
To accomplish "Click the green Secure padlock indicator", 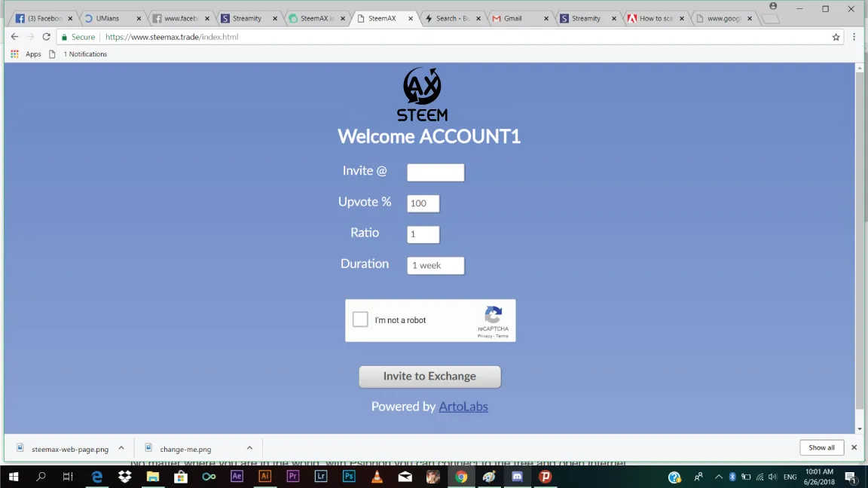I will pos(78,37).
